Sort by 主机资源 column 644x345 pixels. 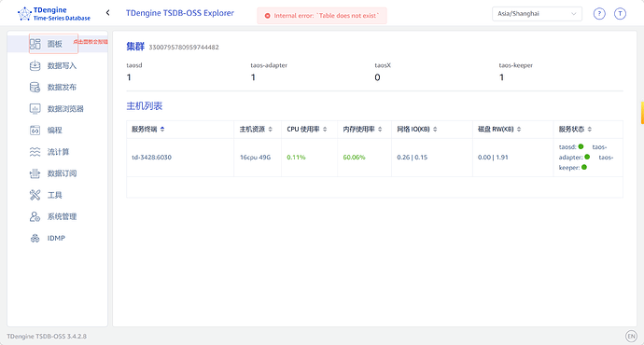point(271,130)
